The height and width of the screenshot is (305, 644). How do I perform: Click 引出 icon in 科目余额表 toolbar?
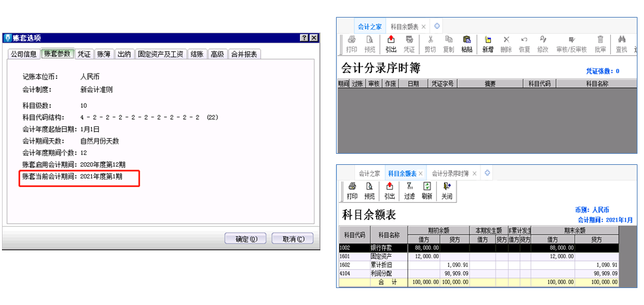389,186
